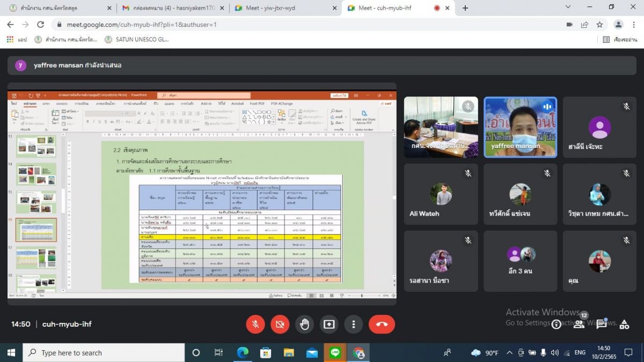This screenshot has width=644, height=362.
Task: Raise hand in the meeting
Action: [x=305, y=324]
